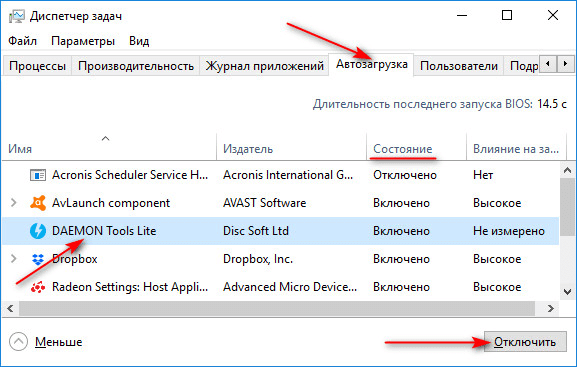This screenshot has width=577, height=367.
Task: Click the Нет impact value
Action: [x=483, y=175]
